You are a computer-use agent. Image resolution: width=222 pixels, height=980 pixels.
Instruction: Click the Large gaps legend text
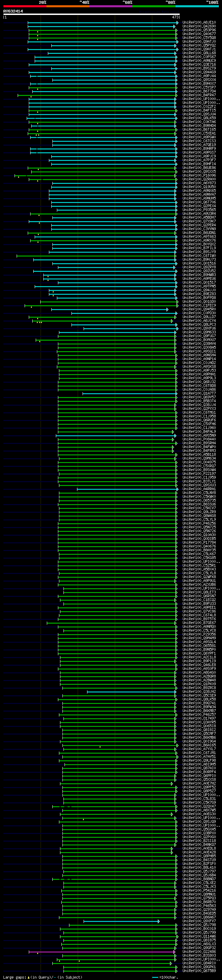(x=43, y=977)
